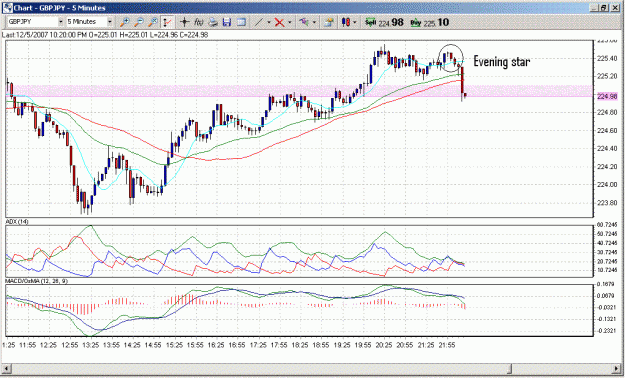Toggle the auto-scroll chart shift button

[167, 22]
